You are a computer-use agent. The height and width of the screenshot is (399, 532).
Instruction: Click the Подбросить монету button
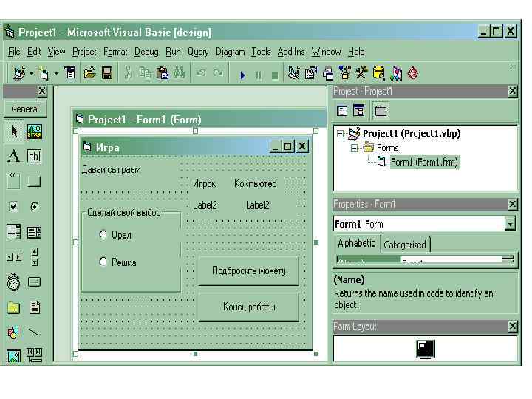click(249, 270)
